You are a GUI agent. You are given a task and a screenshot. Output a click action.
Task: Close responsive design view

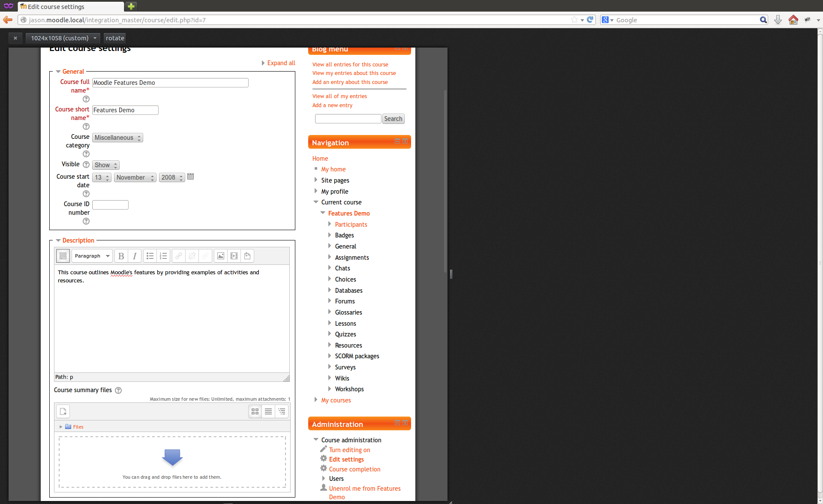point(15,38)
